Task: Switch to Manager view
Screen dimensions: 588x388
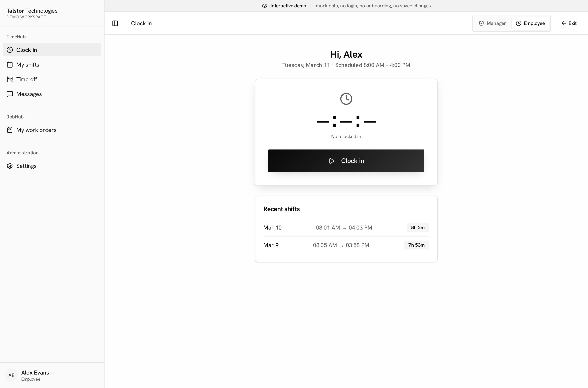Action: click(x=492, y=23)
